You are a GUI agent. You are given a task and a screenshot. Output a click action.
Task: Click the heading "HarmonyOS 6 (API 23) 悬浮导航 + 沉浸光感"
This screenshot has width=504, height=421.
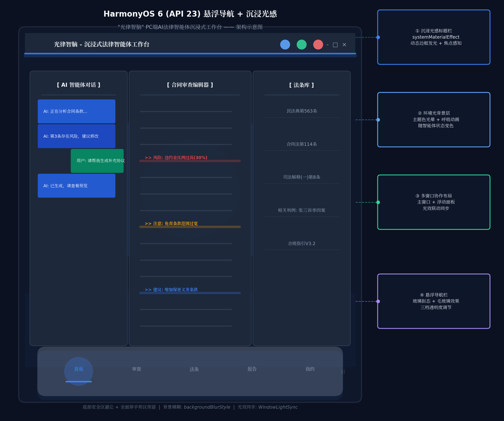tap(190, 14)
